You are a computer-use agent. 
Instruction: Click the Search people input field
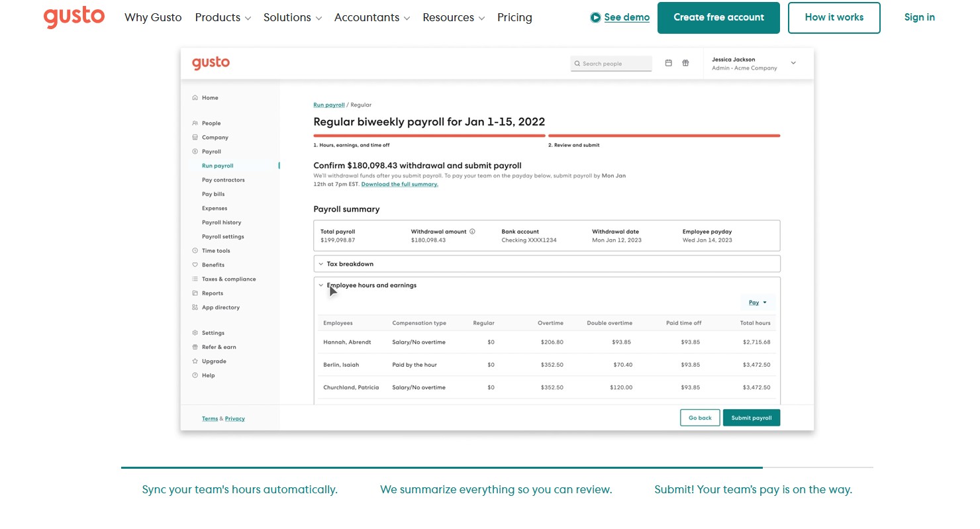click(x=611, y=63)
